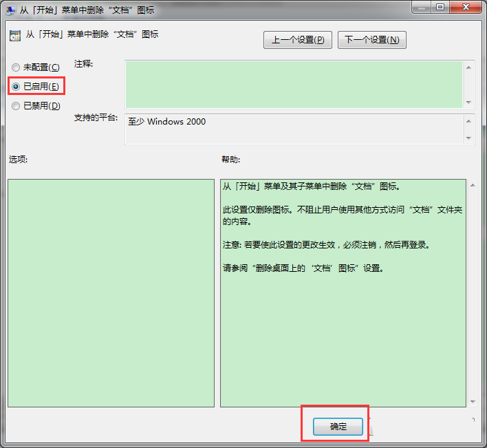Select the 已禁用(D) radio button
The height and width of the screenshot is (448, 487).
tap(36, 106)
